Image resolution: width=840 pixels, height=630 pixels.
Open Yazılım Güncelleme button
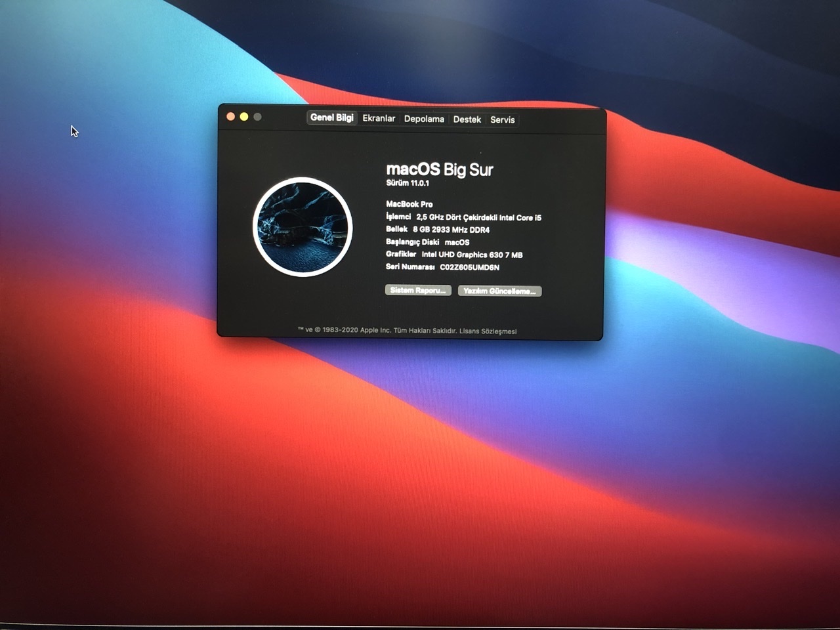[x=499, y=291]
